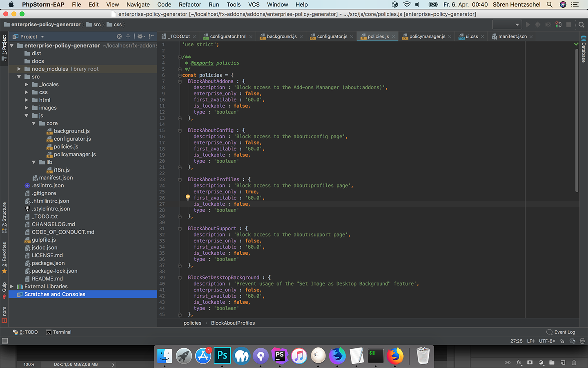Click the Scroll from Source target icon

119,36
